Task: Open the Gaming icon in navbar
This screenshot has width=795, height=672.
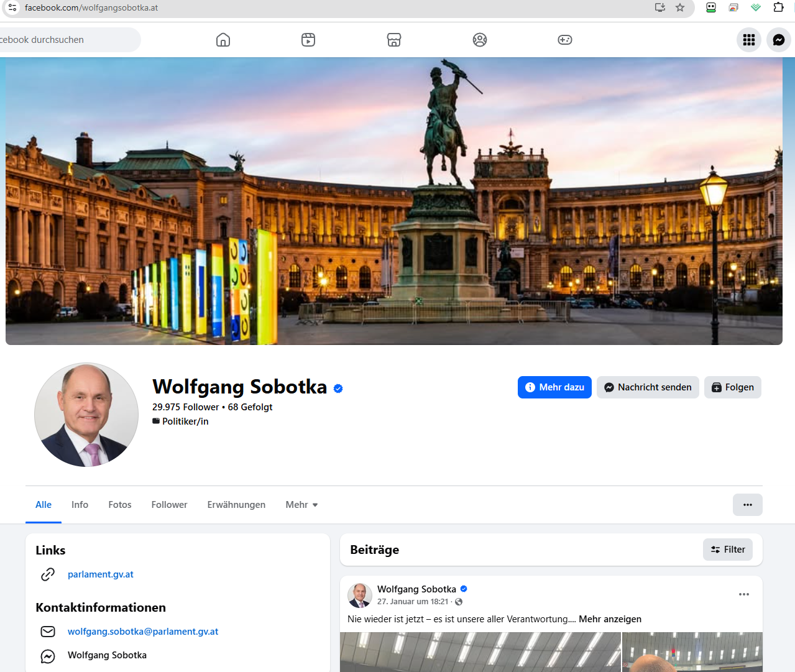Action: click(x=564, y=40)
